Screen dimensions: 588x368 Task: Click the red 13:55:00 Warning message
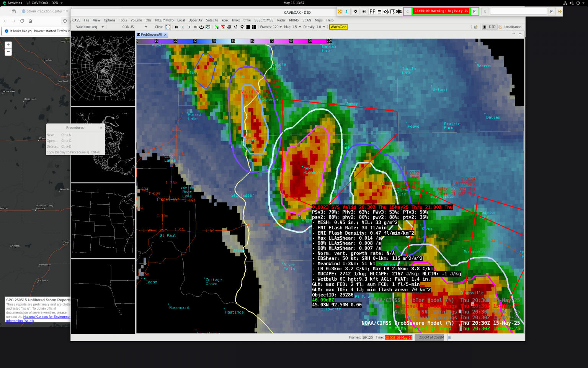point(441,11)
